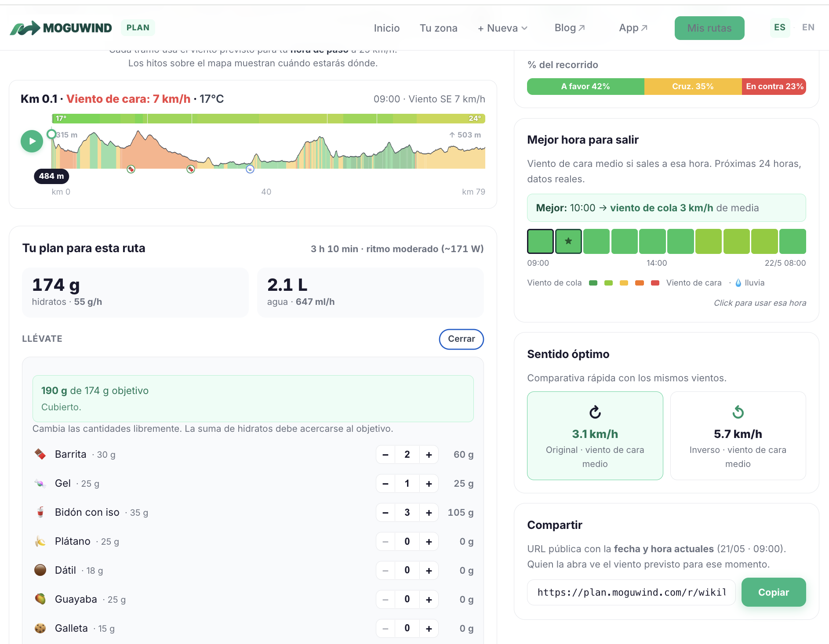
Task: Click the blue water marker on elevation chart
Action: click(250, 169)
